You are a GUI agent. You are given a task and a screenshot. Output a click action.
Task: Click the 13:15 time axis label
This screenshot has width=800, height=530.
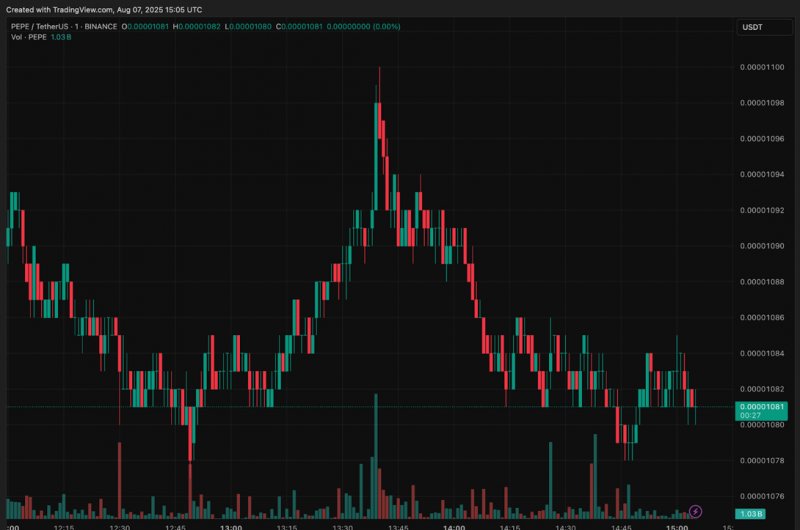(x=287, y=527)
